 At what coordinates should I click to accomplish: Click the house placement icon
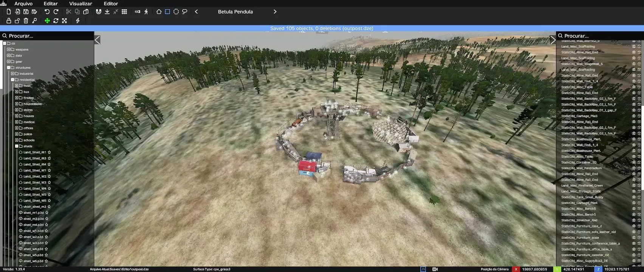[x=159, y=12]
